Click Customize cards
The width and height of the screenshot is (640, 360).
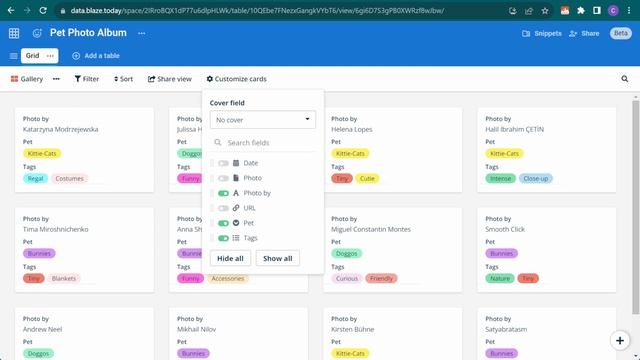(x=237, y=79)
